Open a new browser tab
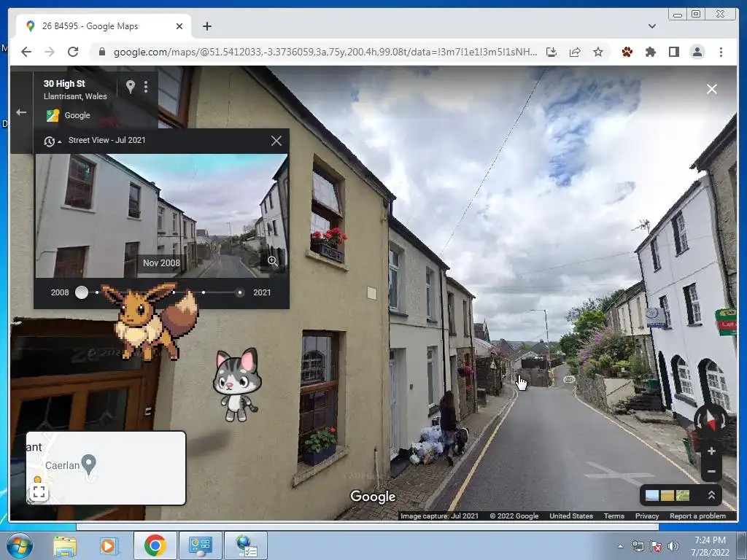Image resolution: width=747 pixels, height=560 pixels. coord(206,26)
